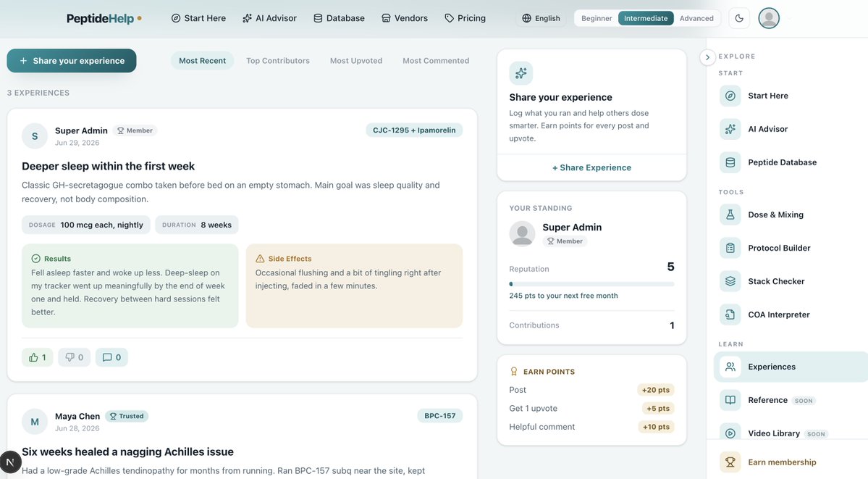Viewport: 868px width, 479px height.
Task: Open the user profile avatar menu
Action: [768, 18]
